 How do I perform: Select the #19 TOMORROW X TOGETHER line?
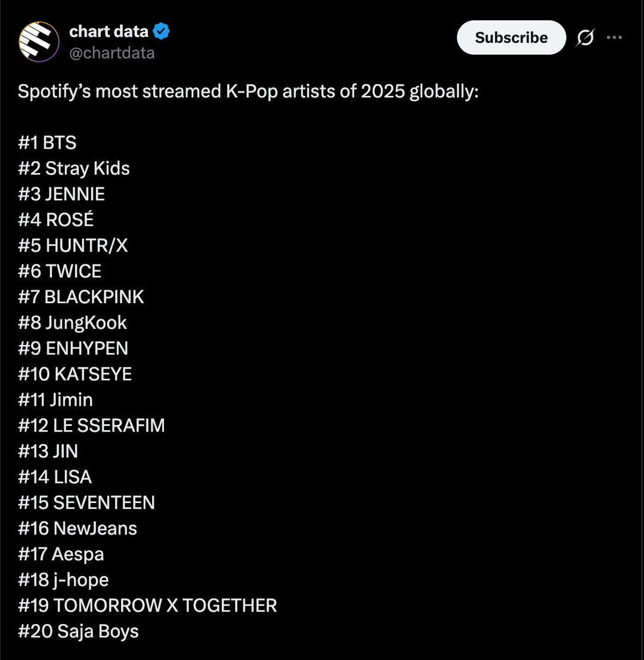point(147,605)
